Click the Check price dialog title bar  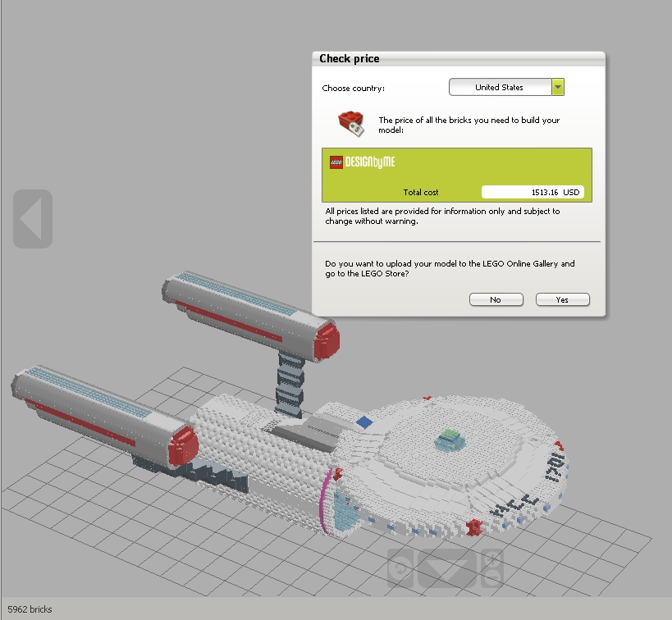point(459,59)
